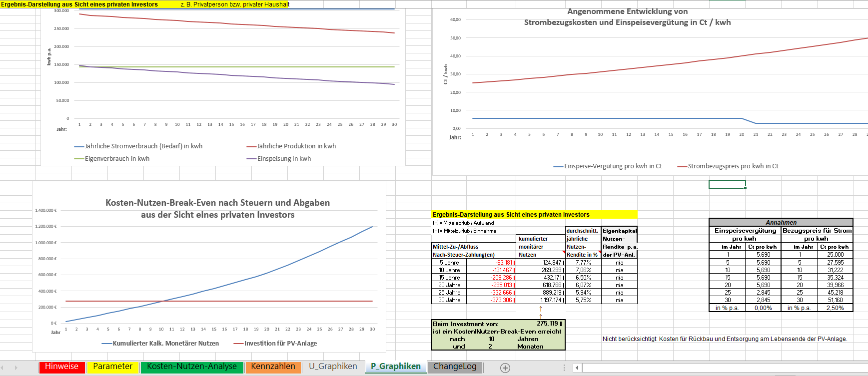Screen dimensions: 868x376
Task: Add a new sheet with plus icon
Action: coord(505,368)
